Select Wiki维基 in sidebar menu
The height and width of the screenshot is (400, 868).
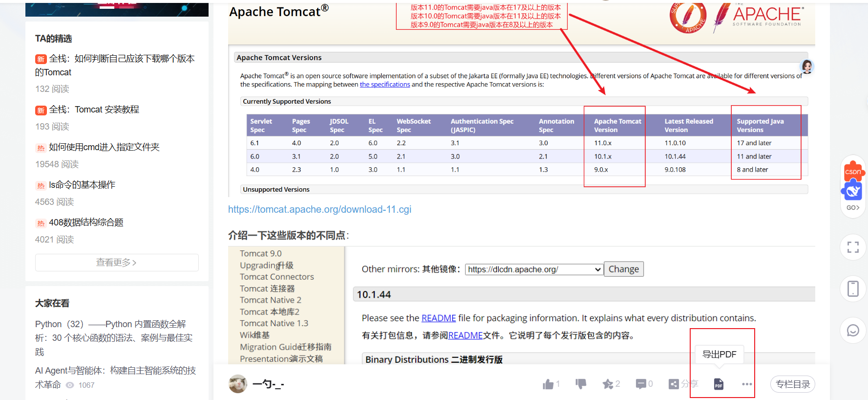click(254, 335)
